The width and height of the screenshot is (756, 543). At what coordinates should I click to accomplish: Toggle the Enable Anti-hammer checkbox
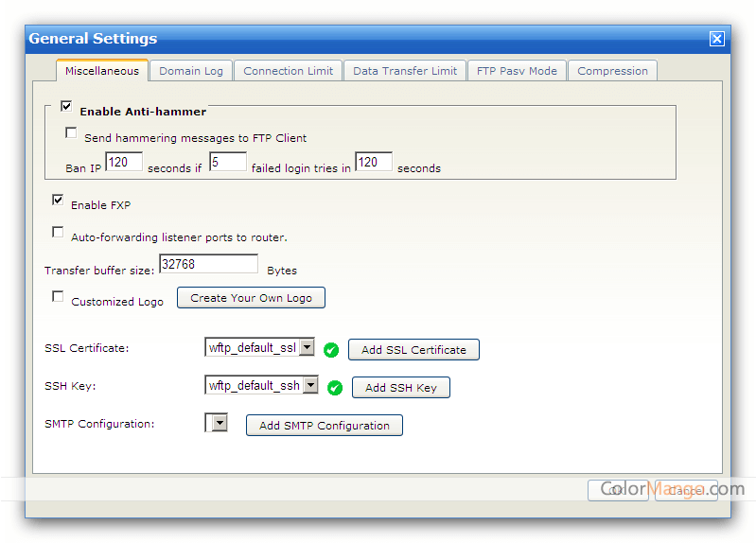pos(66,108)
